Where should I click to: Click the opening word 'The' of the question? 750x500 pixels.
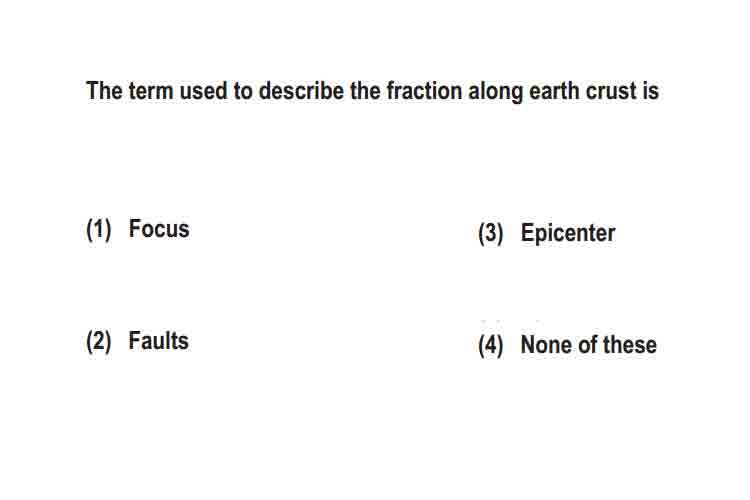(x=104, y=91)
